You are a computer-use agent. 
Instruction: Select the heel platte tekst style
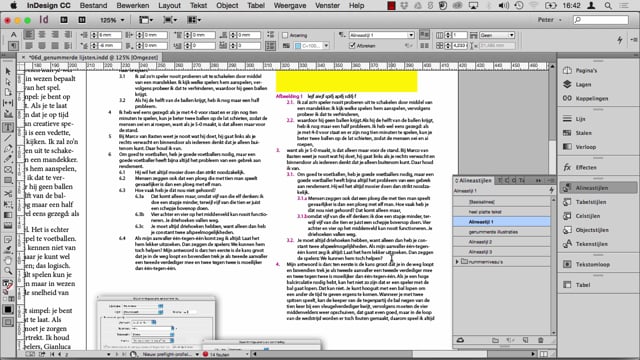(502, 212)
